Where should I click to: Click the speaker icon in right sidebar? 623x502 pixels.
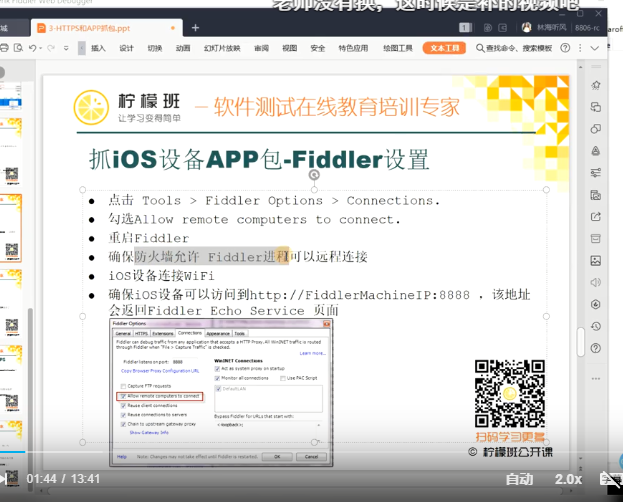[x=596, y=283]
